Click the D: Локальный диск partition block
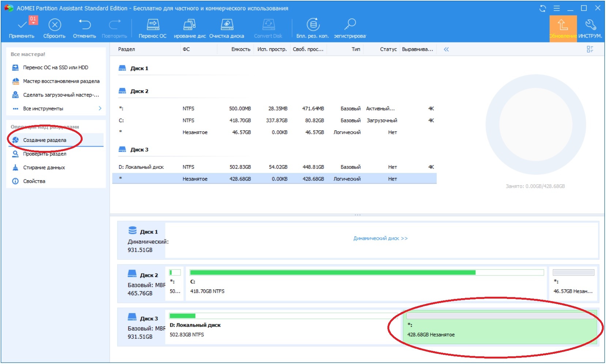Viewport: 606px width, 364px height. point(284,327)
